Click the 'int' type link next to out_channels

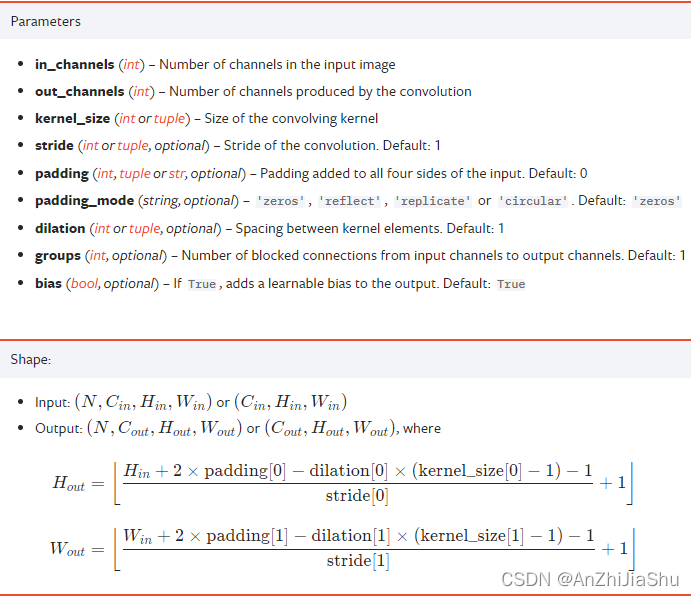[x=142, y=92]
